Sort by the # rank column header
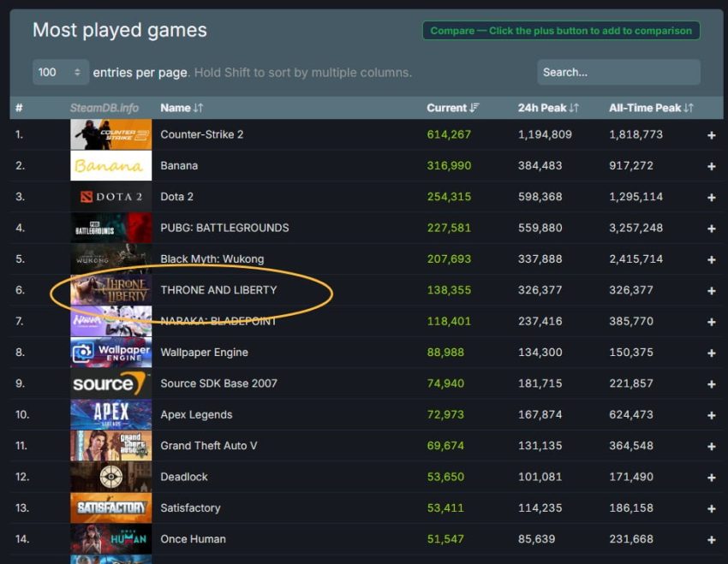Image resolution: width=728 pixels, height=564 pixels. point(19,108)
